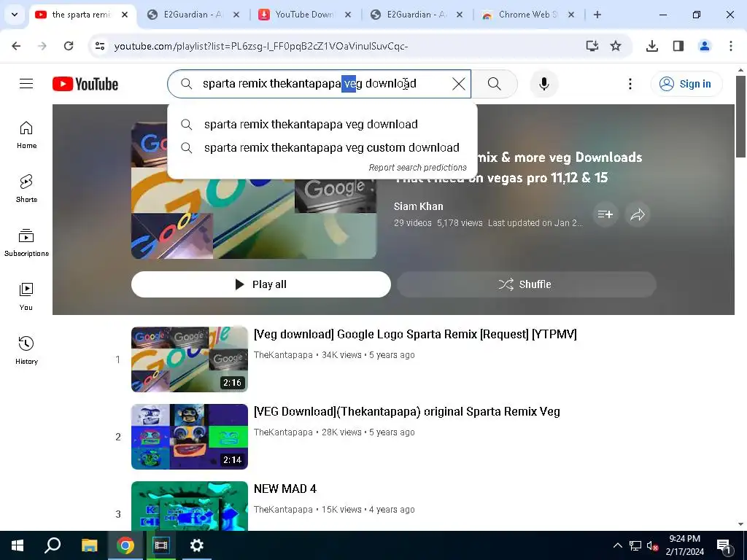Shuffle the playlist

tap(527, 284)
